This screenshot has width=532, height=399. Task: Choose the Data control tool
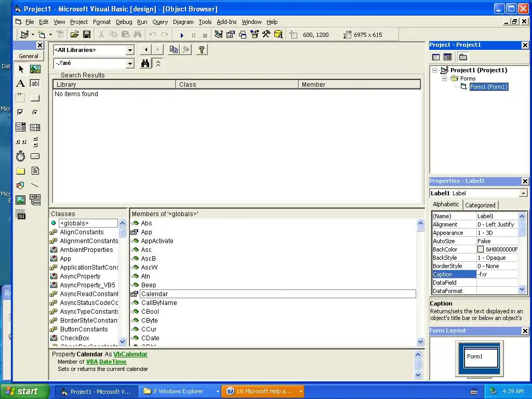(35, 200)
